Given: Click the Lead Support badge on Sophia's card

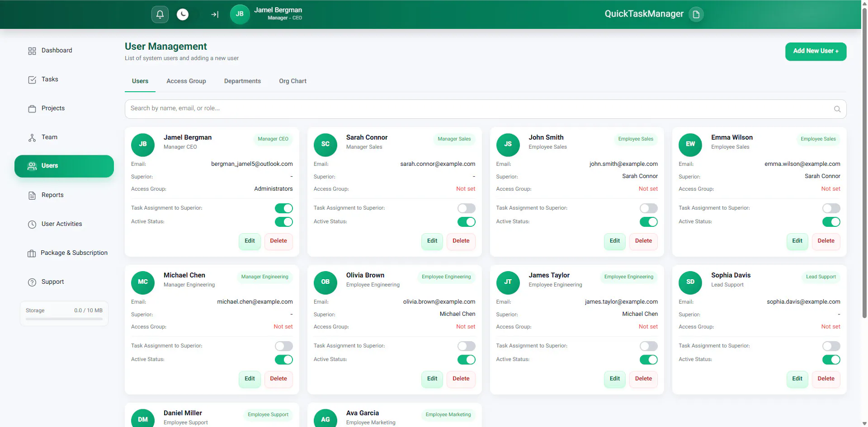Looking at the screenshot, I should [821, 277].
